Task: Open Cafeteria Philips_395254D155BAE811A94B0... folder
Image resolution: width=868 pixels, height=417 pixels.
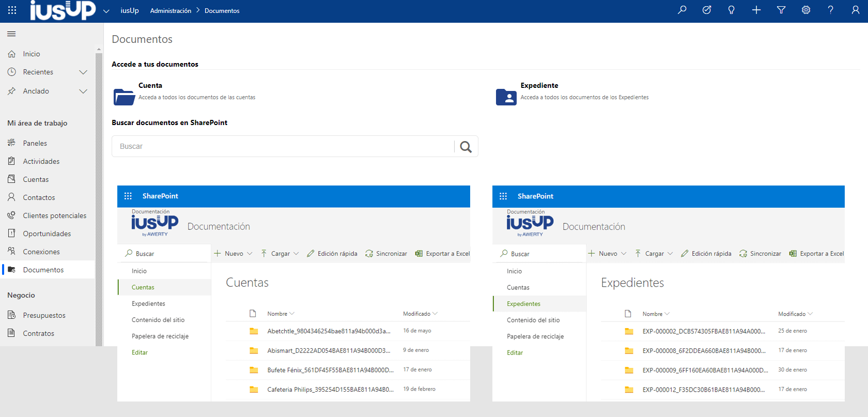Action: click(330, 390)
